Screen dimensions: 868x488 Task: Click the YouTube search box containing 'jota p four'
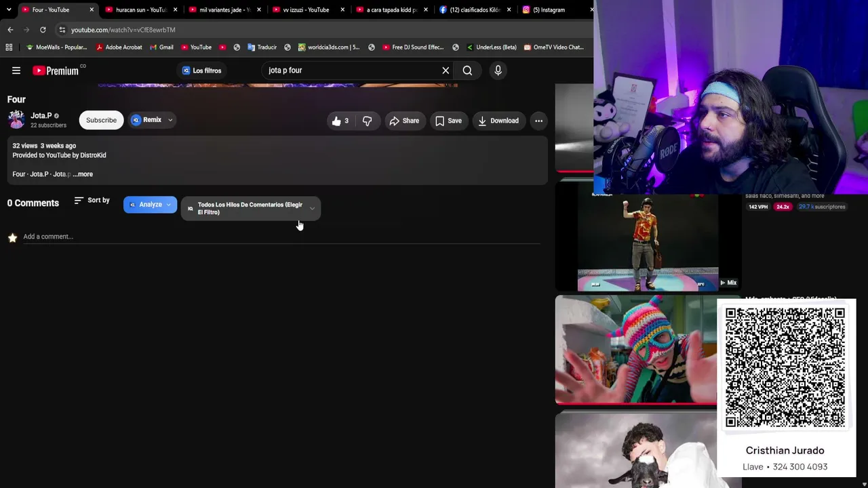click(353, 70)
